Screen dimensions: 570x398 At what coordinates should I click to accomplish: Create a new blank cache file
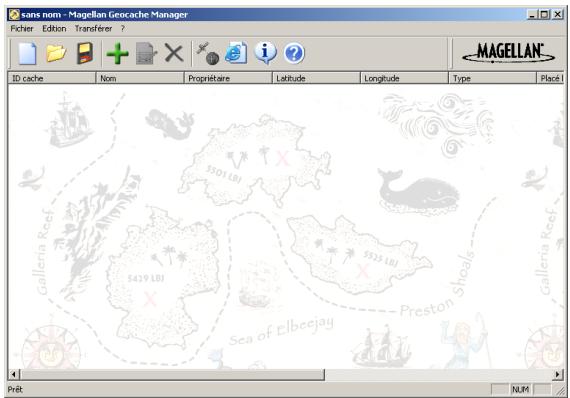coord(28,53)
